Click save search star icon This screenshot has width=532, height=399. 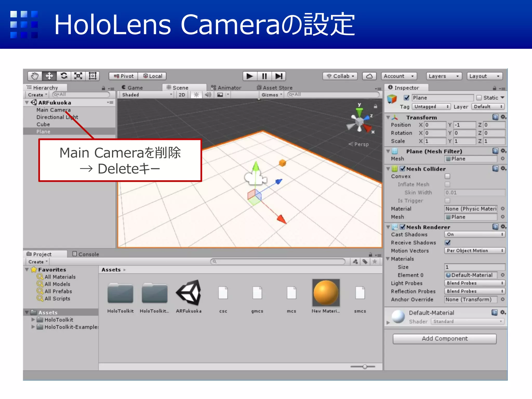(375, 262)
